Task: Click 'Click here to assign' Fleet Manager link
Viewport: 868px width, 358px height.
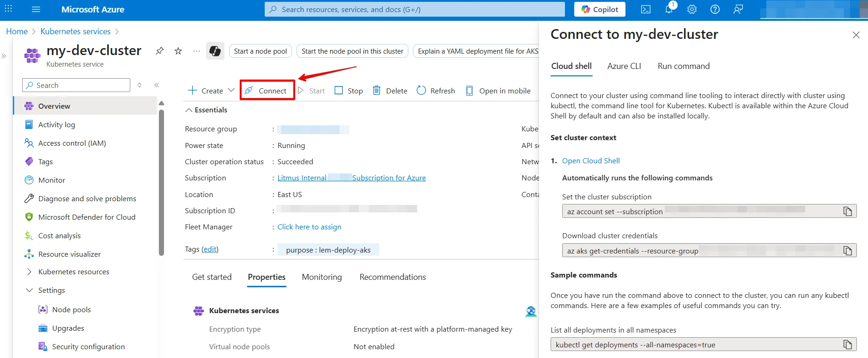Action: click(x=310, y=227)
